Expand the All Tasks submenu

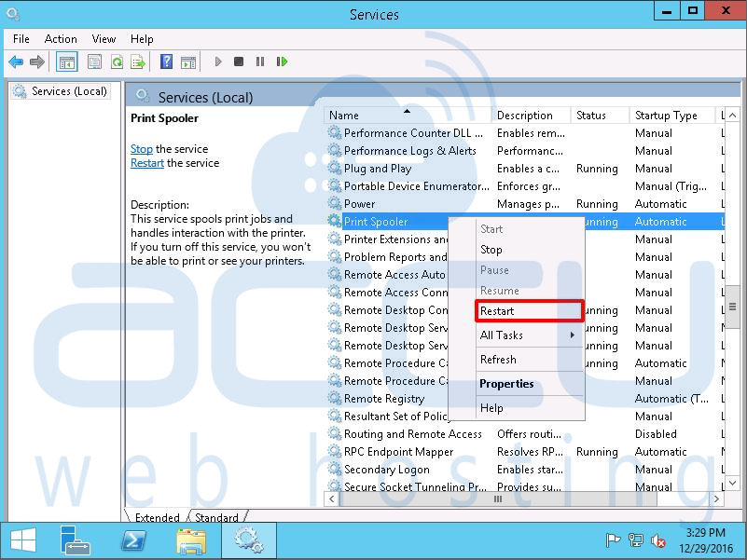[x=530, y=335]
